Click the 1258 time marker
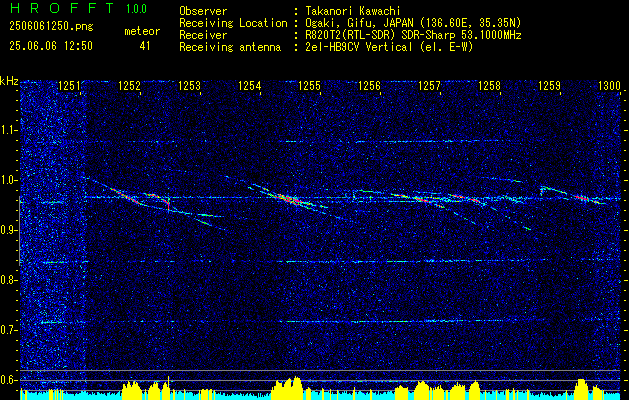The image size is (629, 400). point(489,86)
